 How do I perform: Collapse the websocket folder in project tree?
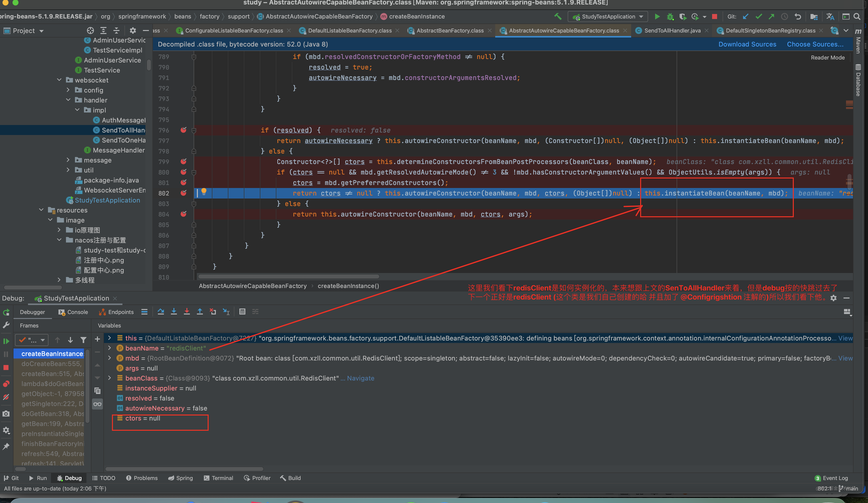(x=59, y=80)
